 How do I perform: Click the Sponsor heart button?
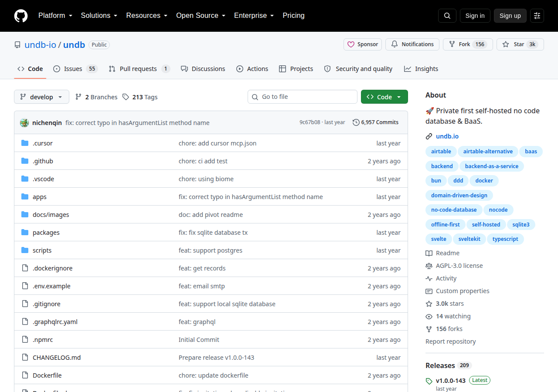click(x=363, y=44)
